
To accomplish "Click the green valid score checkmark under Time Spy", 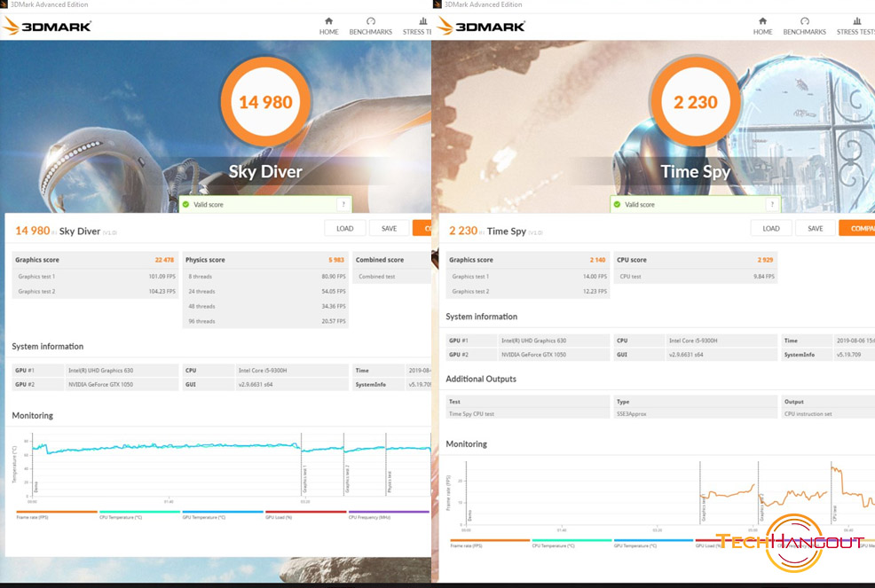I will tap(617, 205).
